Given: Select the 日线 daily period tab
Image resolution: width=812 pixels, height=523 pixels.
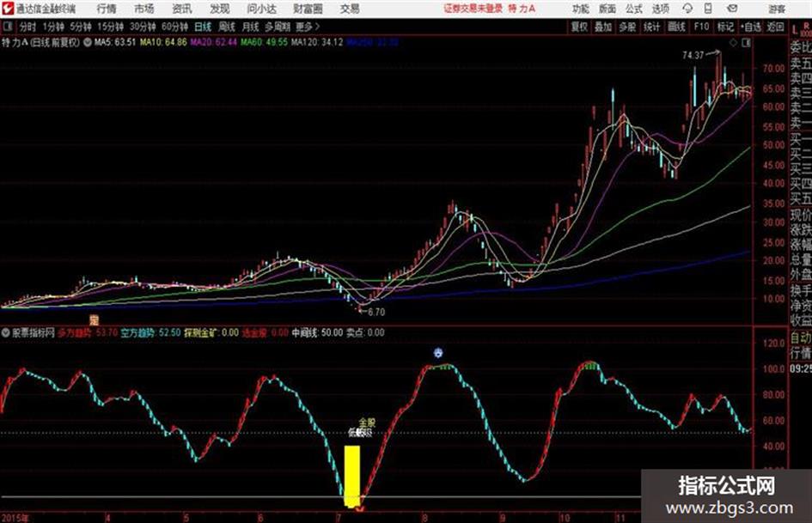Looking at the screenshot, I should click(203, 27).
